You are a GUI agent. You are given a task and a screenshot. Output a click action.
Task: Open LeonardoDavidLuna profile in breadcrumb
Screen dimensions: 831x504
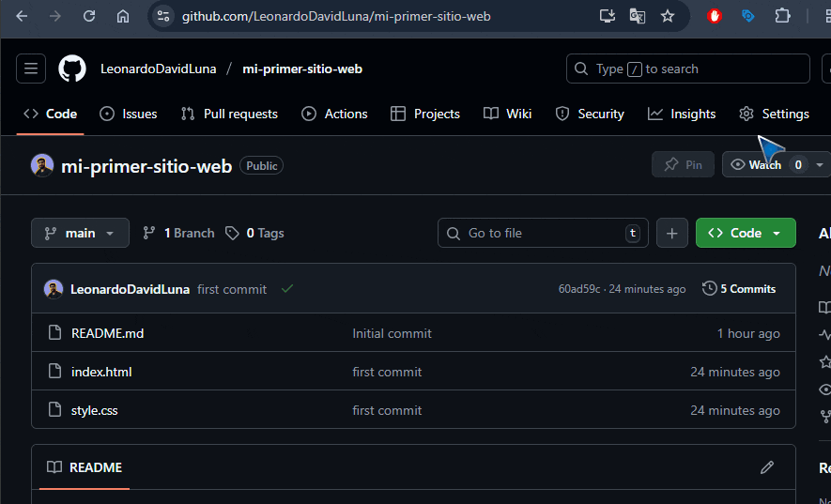click(x=159, y=69)
